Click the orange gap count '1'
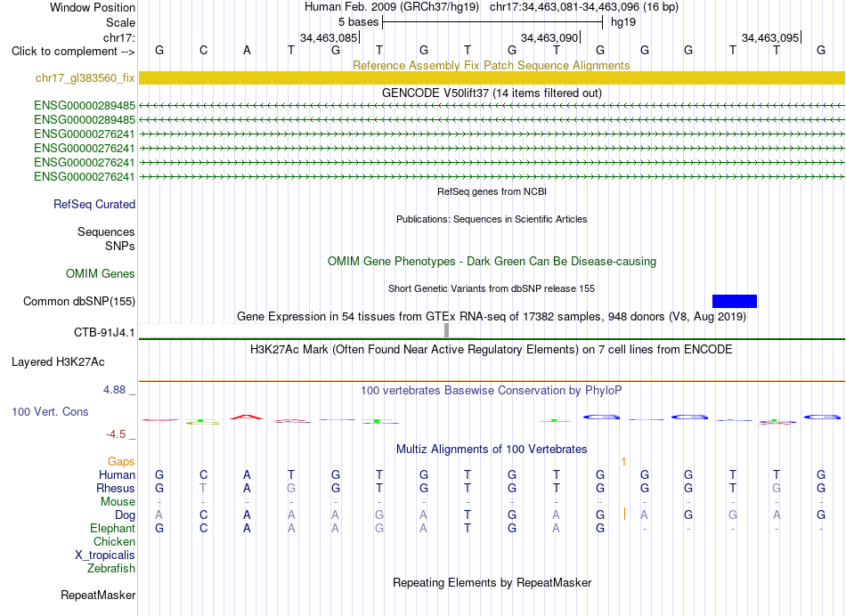The image size is (846, 616). pos(623,462)
